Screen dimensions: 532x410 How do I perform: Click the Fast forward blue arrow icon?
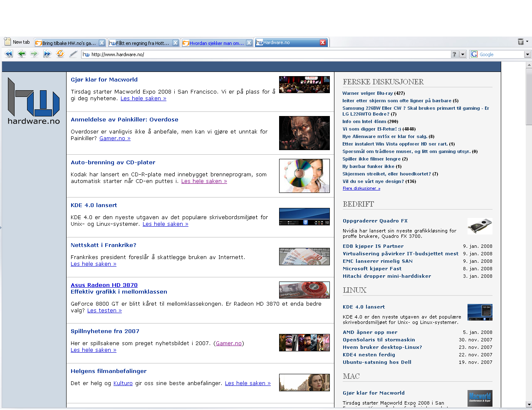[x=47, y=54]
